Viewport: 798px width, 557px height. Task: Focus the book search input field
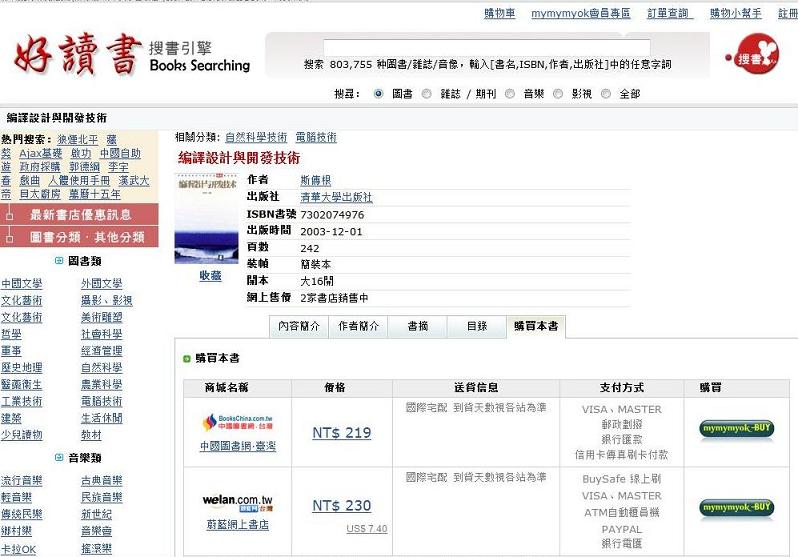pos(487,47)
